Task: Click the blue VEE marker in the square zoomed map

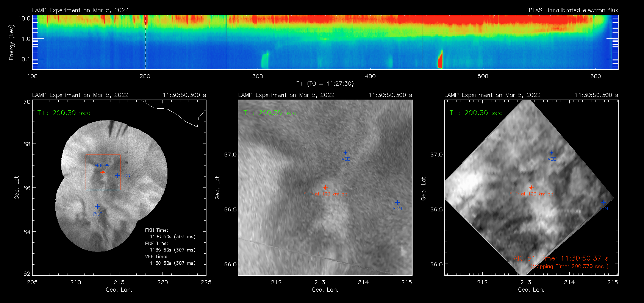Action: 345,153
